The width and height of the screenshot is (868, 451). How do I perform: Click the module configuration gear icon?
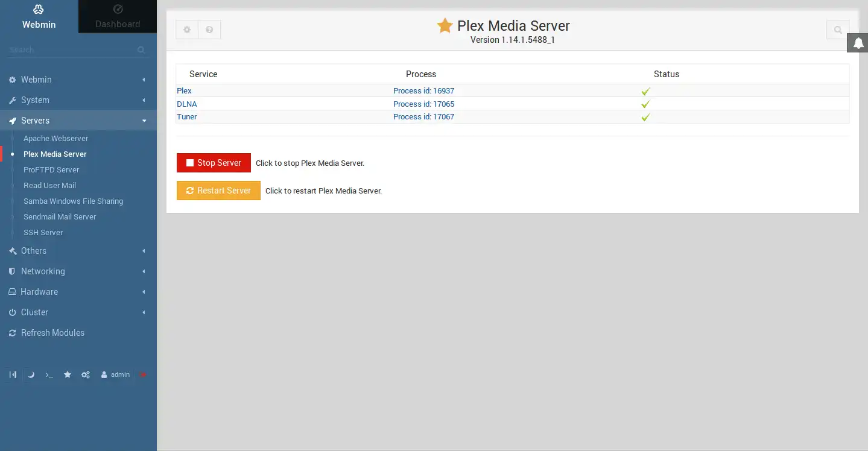click(187, 30)
